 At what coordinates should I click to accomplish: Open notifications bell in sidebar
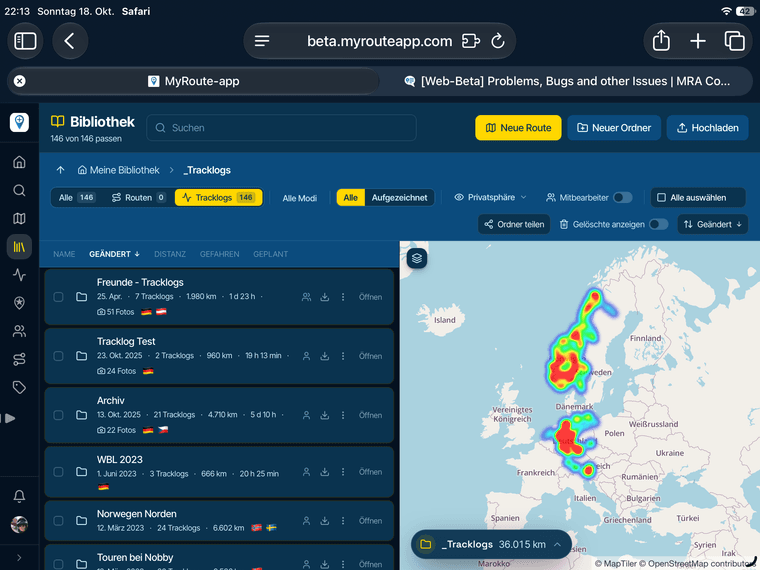click(19, 496)
